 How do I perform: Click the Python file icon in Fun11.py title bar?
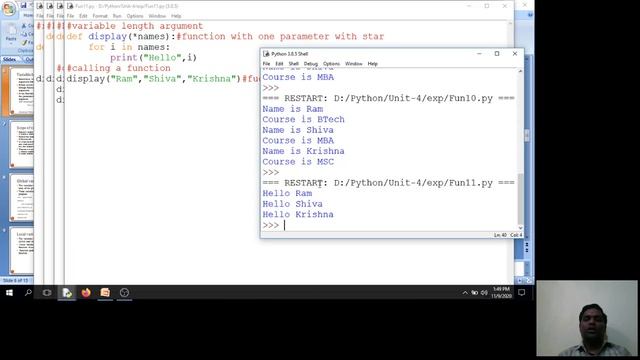coord(70,6)
